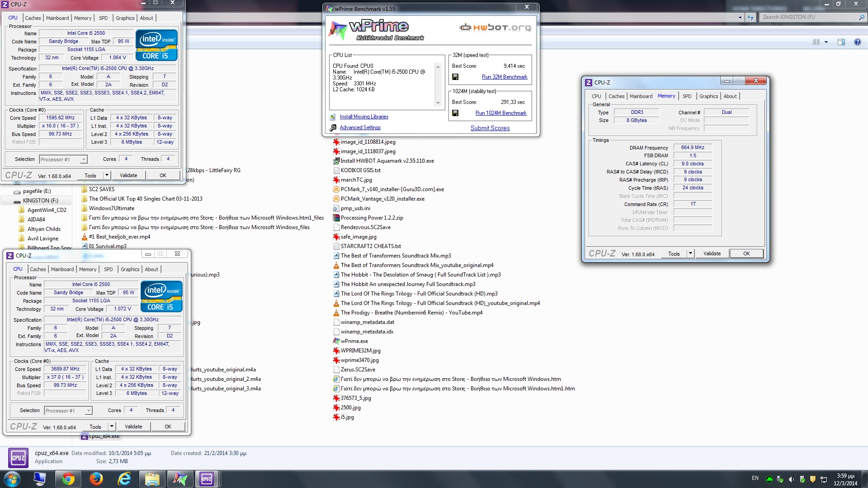This screenshot has height=488, width=868.
Task: Toggle the Explorer preview pane icon
Action: coord(841,42)
